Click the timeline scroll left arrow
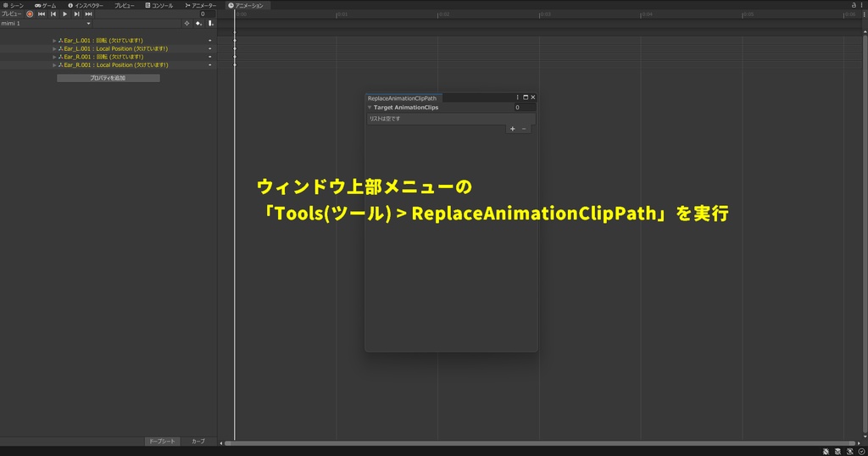868x456 pixels. [221, 442]
